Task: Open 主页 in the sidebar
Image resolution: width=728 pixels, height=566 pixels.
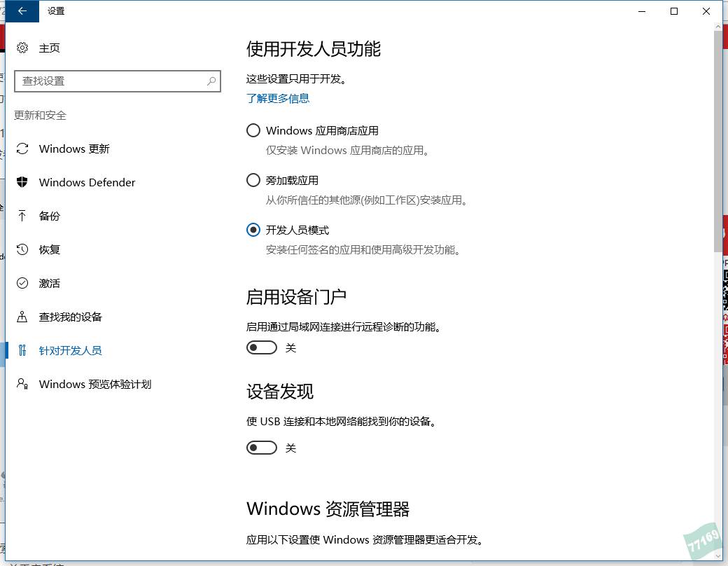Action: click(49, 48)
